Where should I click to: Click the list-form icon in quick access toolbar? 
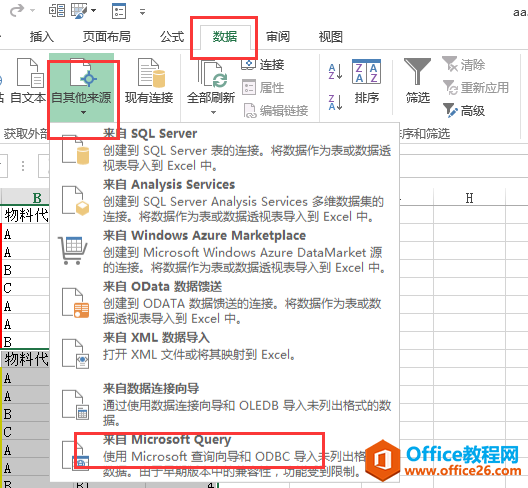click(x=119, y=11)
